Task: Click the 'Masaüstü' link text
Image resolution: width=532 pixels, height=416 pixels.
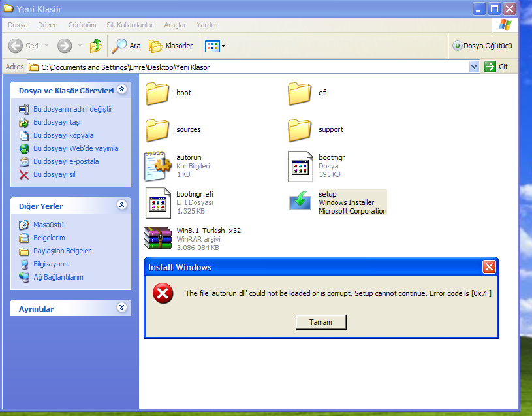Action: pos(48,225)
